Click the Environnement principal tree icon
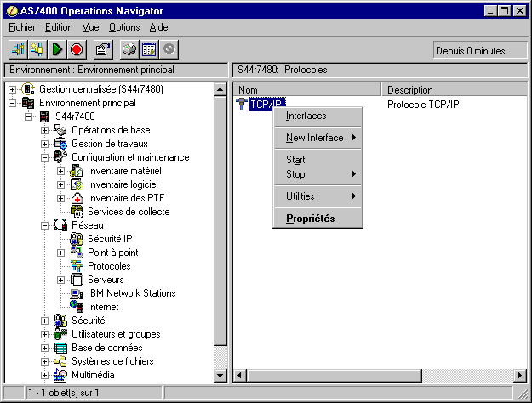 [28, 103]
